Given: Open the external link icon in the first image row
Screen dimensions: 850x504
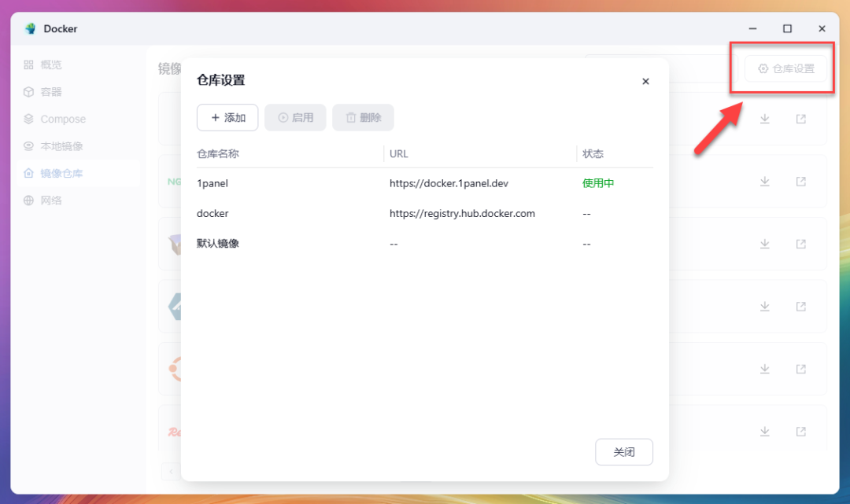Looking at the screenshot, I should (x=800, y=119).
